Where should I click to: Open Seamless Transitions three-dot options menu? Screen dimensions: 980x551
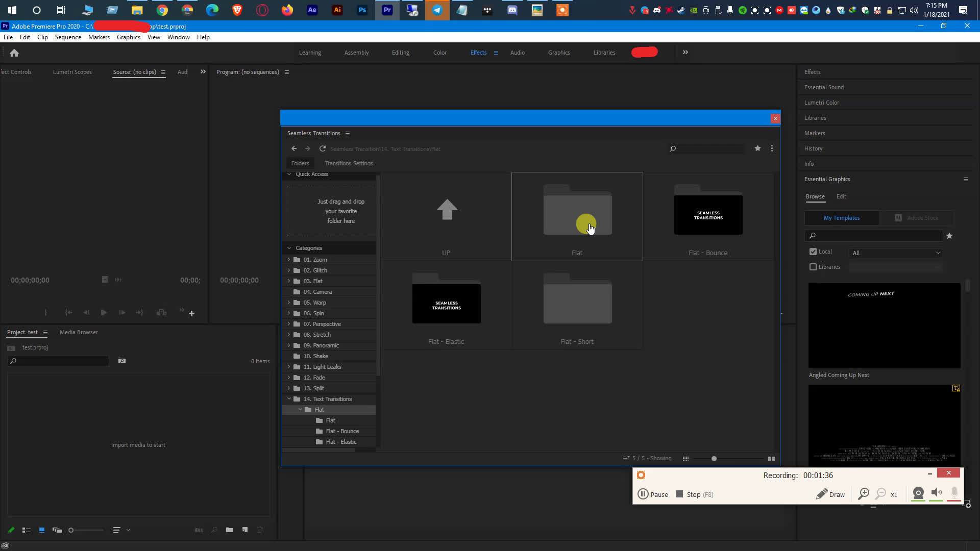pyautogui.click(x=772, y=148)
